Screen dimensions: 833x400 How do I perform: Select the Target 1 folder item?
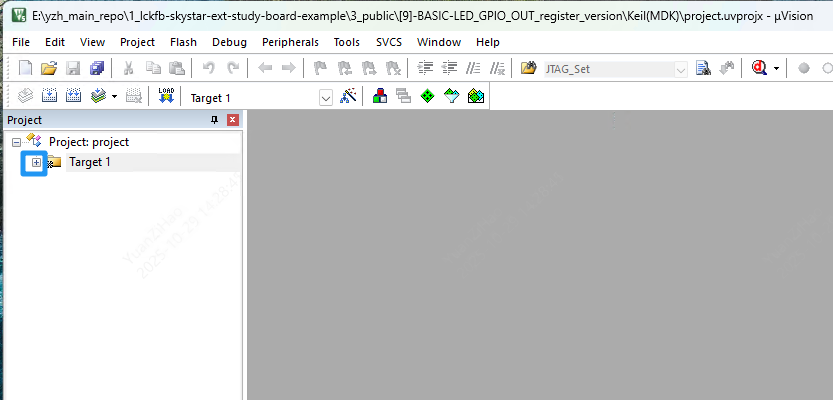pos(89,162)
